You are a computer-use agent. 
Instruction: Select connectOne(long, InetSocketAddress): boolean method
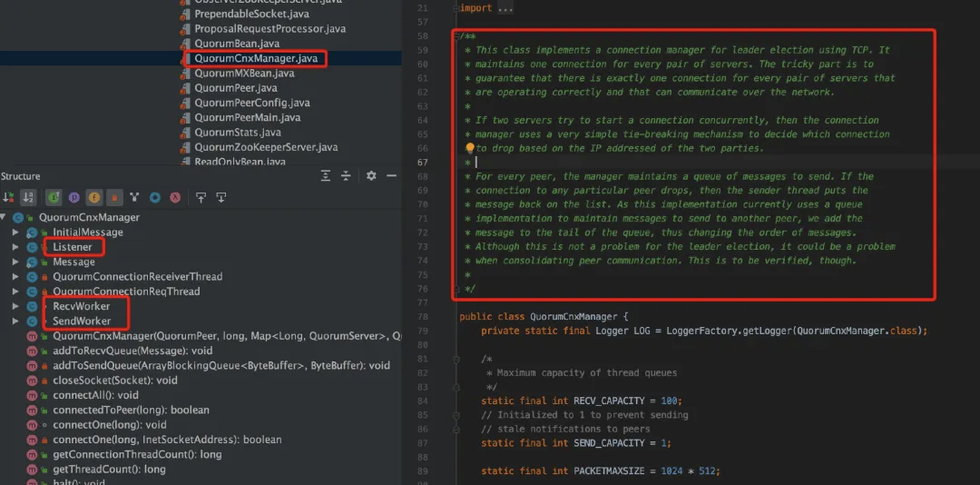(x=168, y=440)
